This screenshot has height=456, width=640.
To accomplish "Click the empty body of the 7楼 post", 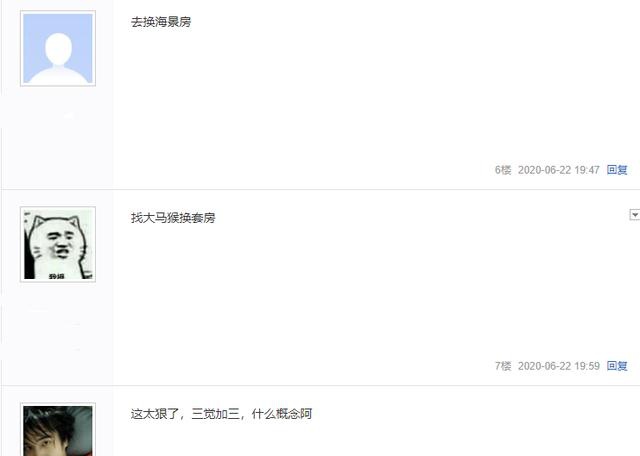I will (376, 292).
